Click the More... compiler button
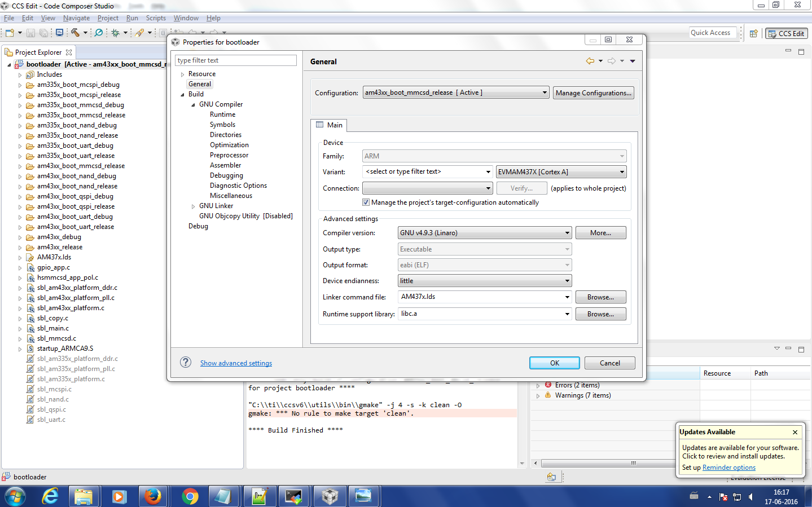 600,232
